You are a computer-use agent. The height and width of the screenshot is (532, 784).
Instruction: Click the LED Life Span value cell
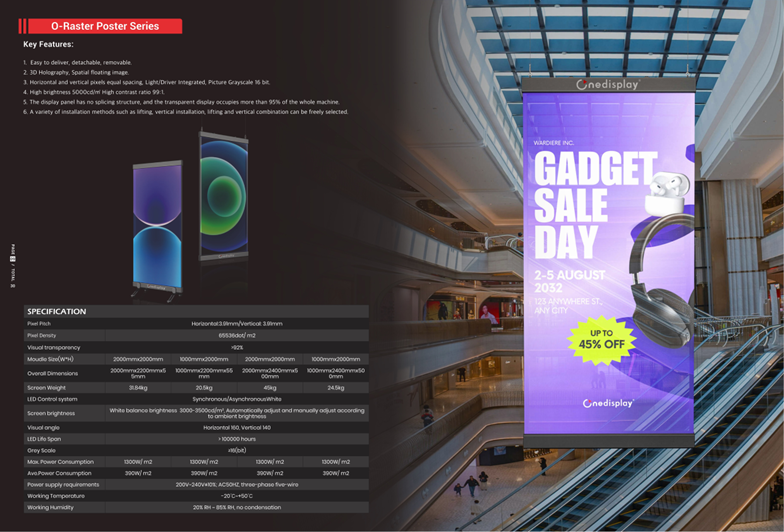[237, 439]
